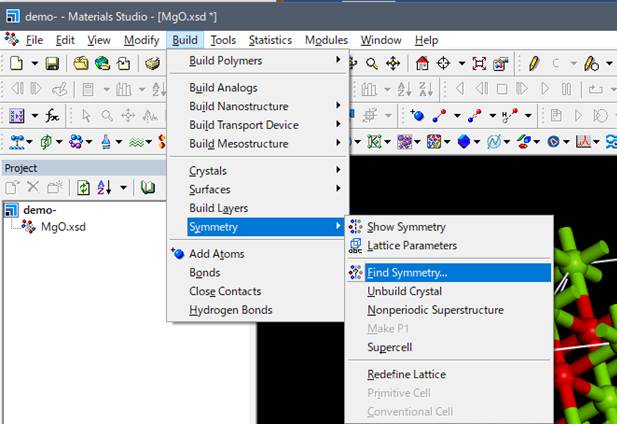
Task: Open dropdown beside Hydrogen Bond icon
Action: point(528,116)
